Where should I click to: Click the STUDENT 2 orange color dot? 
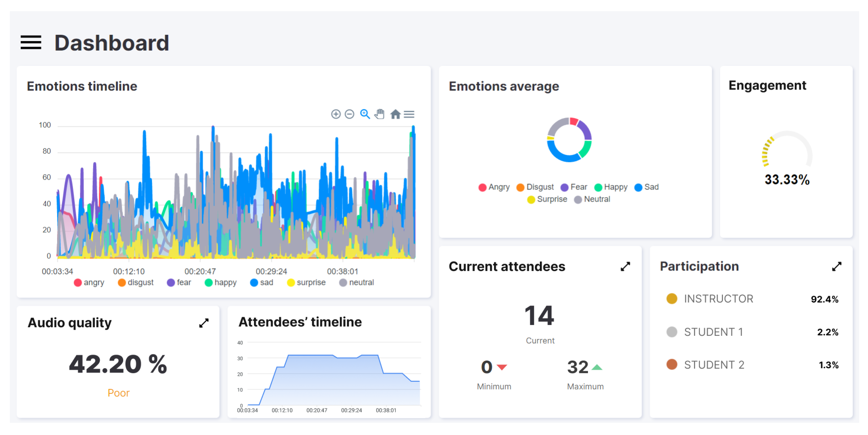(x=672, y=364)
